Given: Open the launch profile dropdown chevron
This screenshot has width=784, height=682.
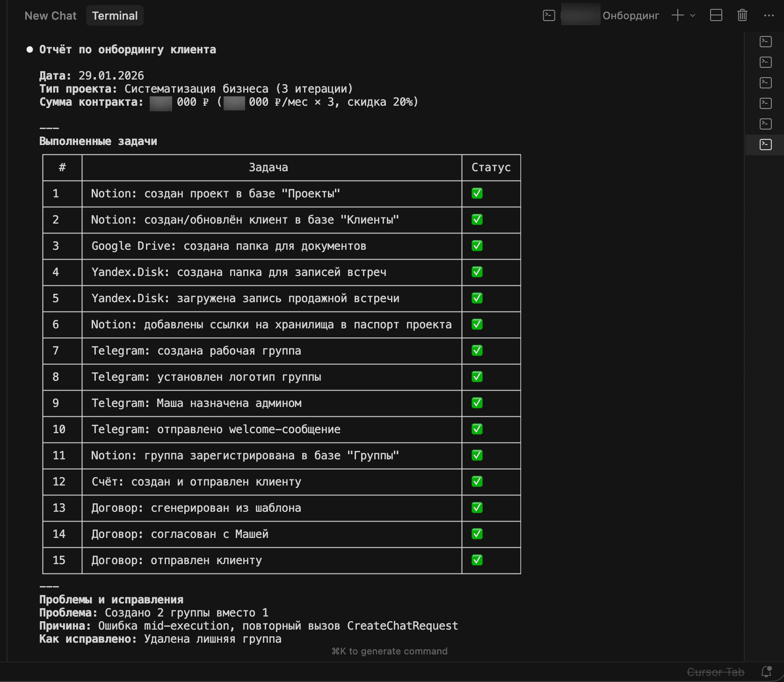Looking at the screenshot, I should (693, 15).
